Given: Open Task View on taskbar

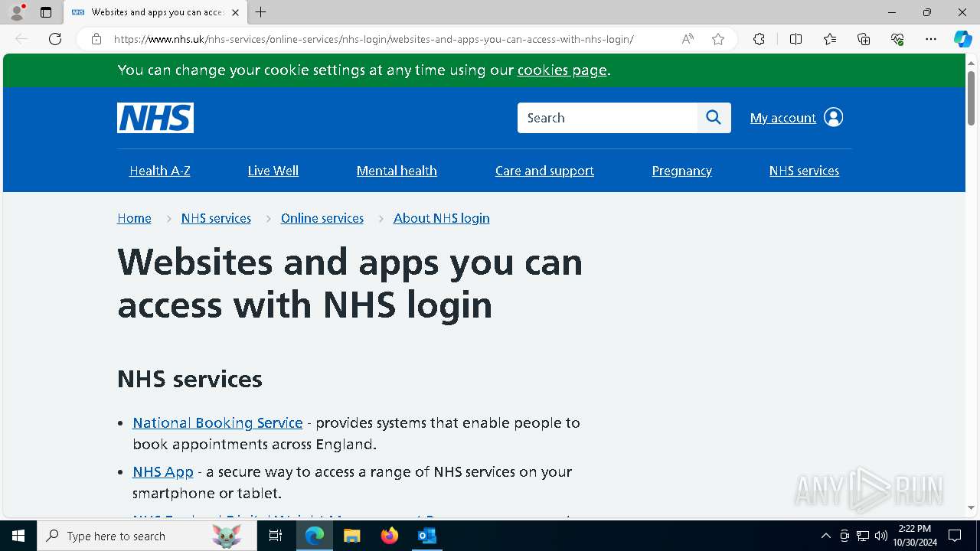Looking at the screenshot, I should [x=276, y=536].
